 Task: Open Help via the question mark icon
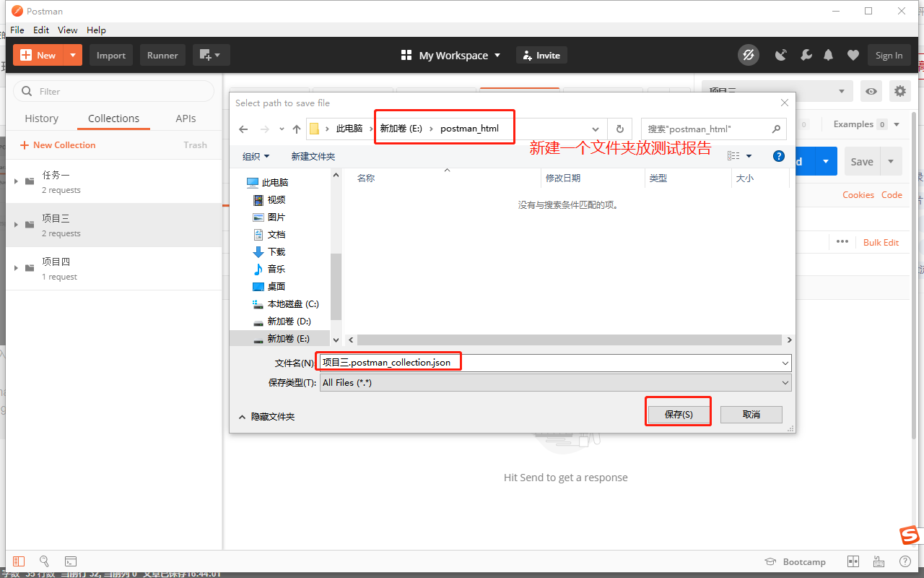905,561
